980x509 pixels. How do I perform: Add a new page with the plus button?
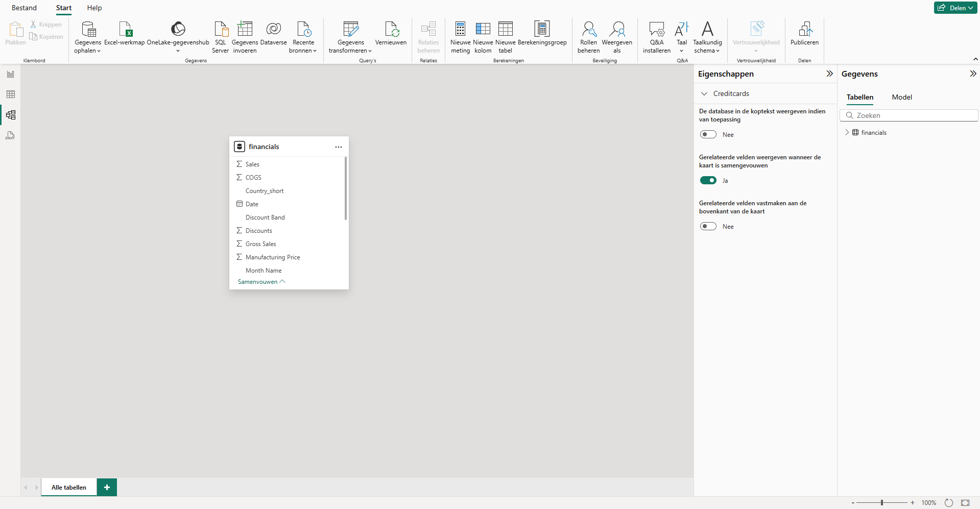pyautogui.click(x=106, y=487)
